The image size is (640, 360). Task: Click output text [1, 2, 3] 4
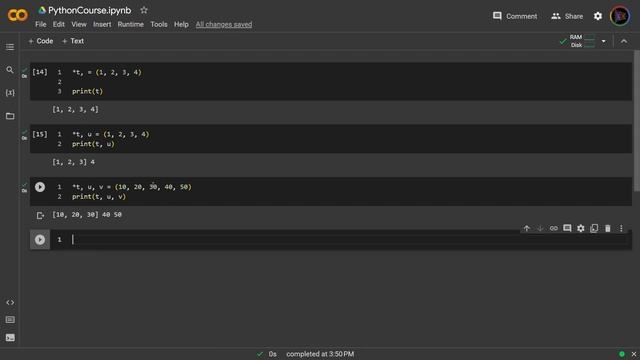point(73,162)
